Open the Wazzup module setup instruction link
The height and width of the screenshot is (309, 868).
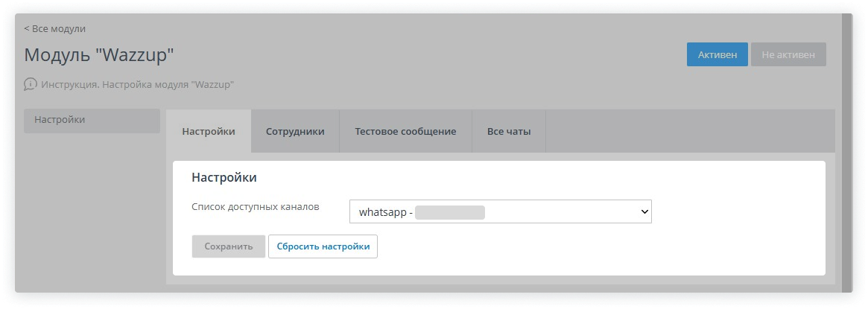tap(138, 84)
